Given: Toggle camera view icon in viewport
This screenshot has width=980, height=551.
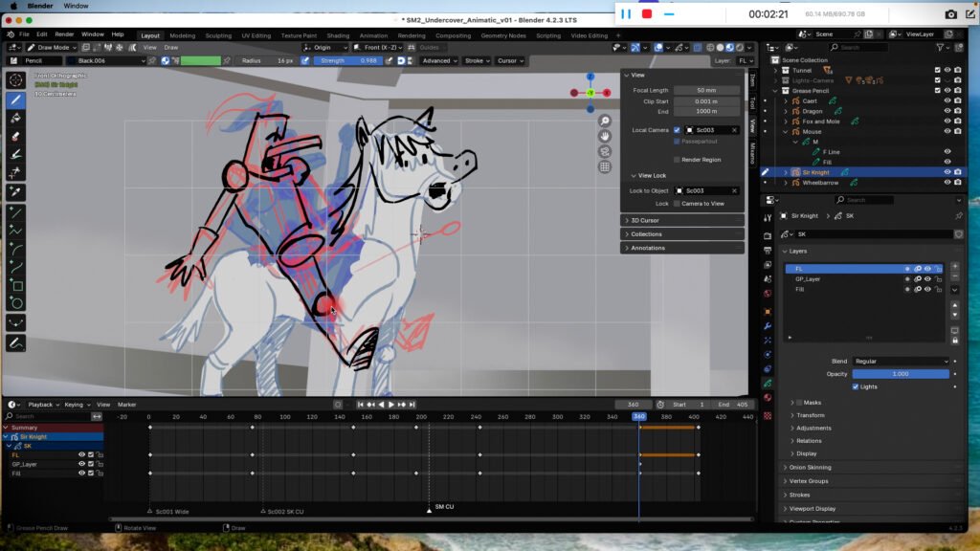Looking at the screenshot, I should 605,152.
